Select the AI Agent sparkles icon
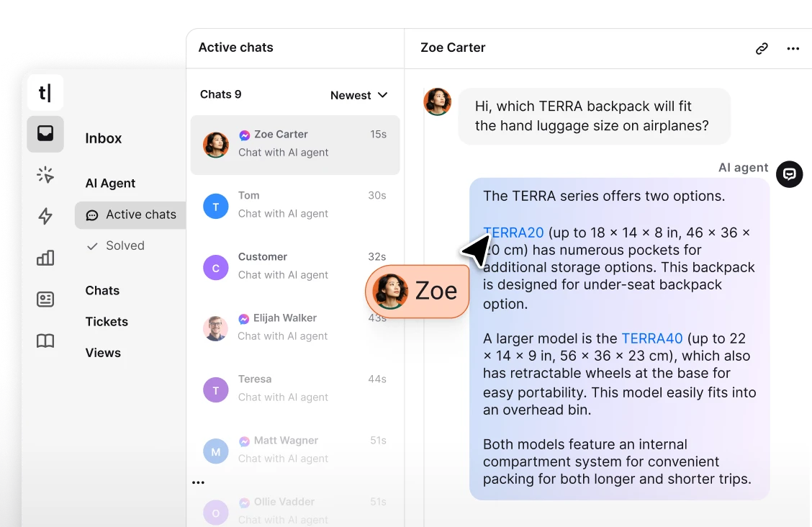Screen dimensions: 812x527 click(x=45, y=174)
